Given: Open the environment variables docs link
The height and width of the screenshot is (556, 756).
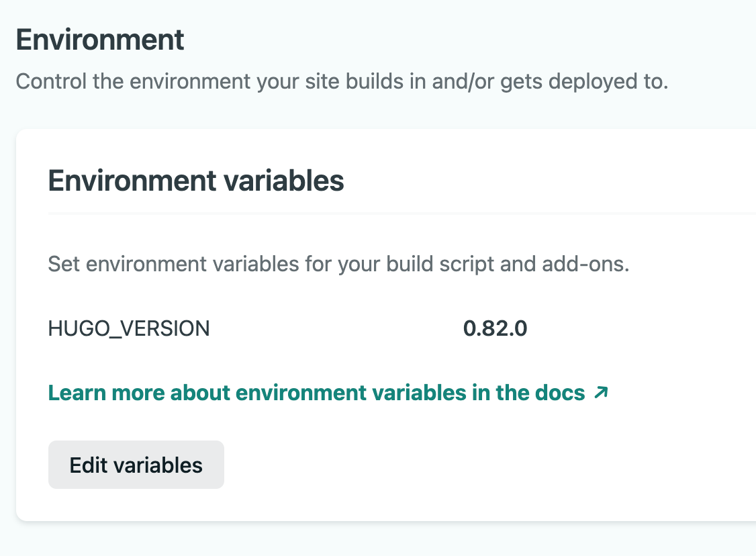Looking at the screenshot, I should [x=316, y=393].
